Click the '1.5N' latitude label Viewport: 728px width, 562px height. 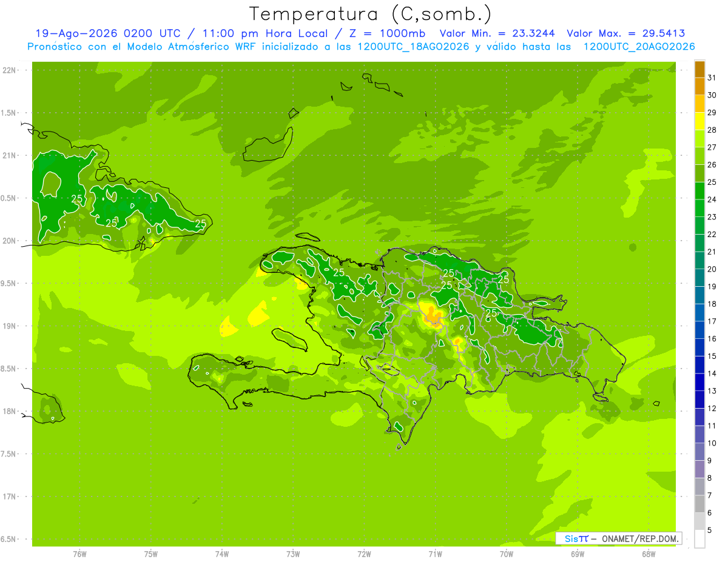(x=9, y=113)
